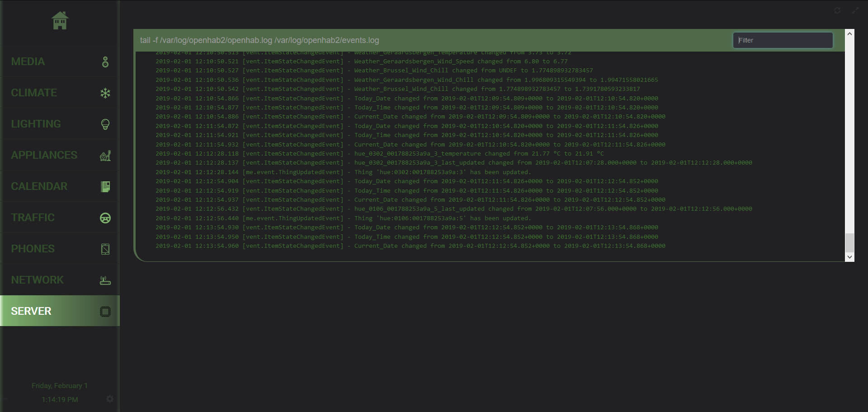Click the Traffic car icon
This screenshot has width=868, height=412.
pos(105,218)
